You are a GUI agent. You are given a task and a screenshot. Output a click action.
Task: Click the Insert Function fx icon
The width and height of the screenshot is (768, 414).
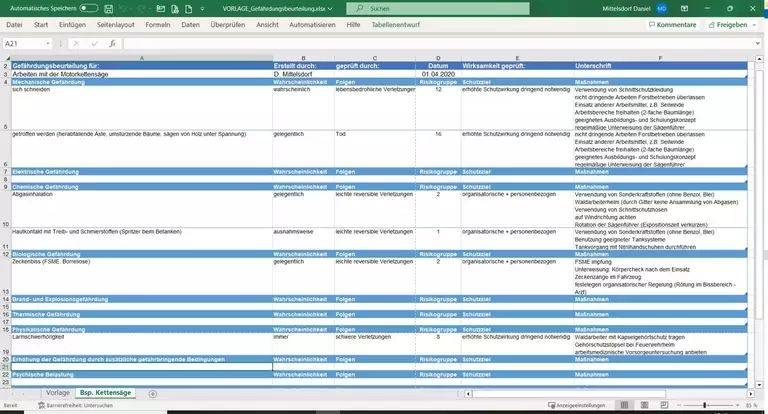[112, 44]
